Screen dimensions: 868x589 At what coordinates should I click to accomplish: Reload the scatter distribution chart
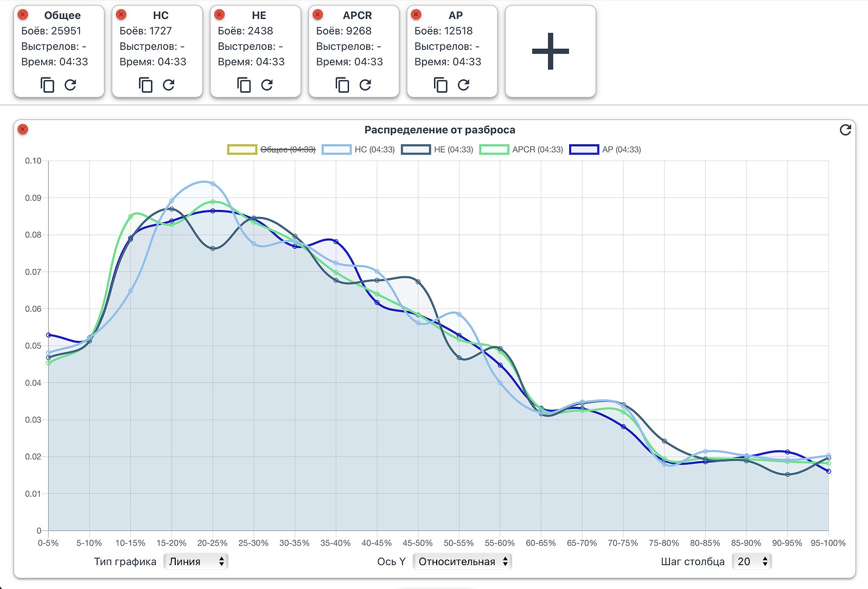pos(845,130)
